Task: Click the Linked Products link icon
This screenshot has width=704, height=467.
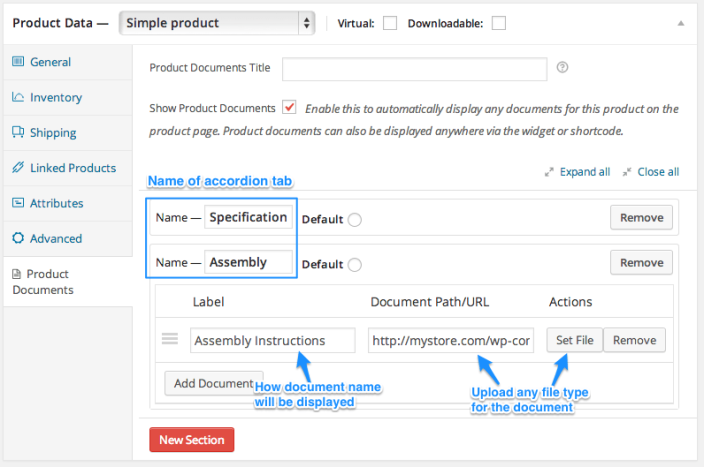Action: [x=18, y=168]
